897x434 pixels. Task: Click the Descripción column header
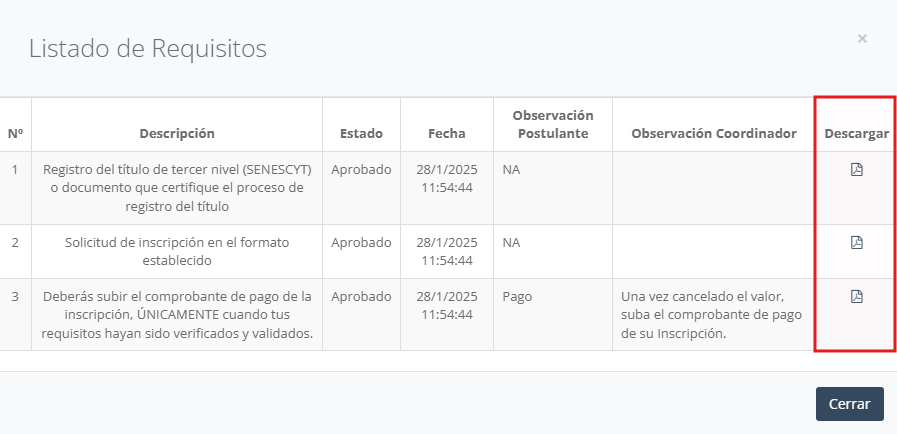[177, 133]
